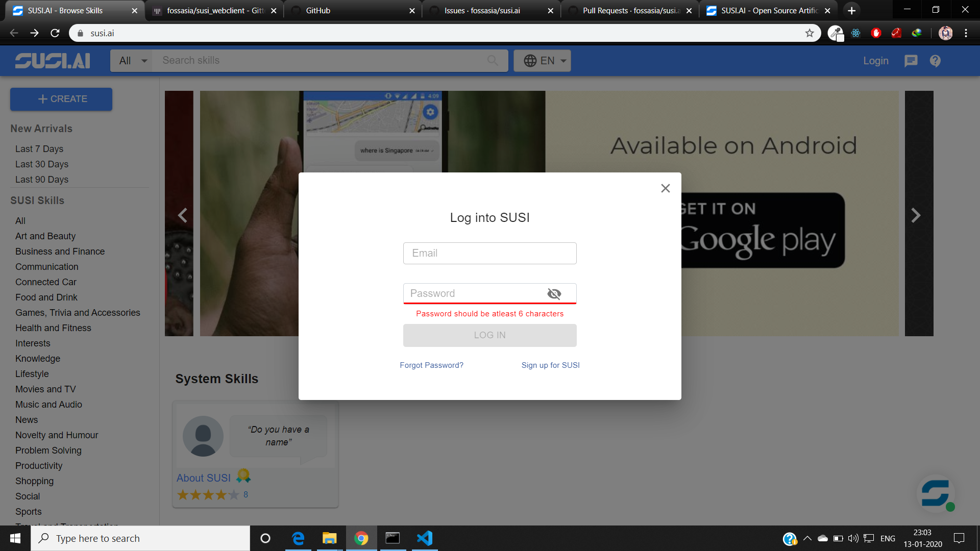
Task: Click the gold badge next to About SUSI
Action: 243,476
